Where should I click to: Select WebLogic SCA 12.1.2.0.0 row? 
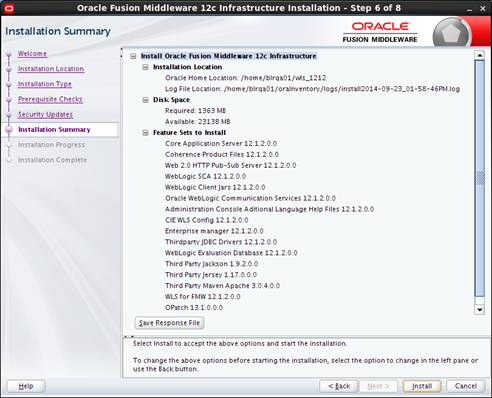click(205, 176)
